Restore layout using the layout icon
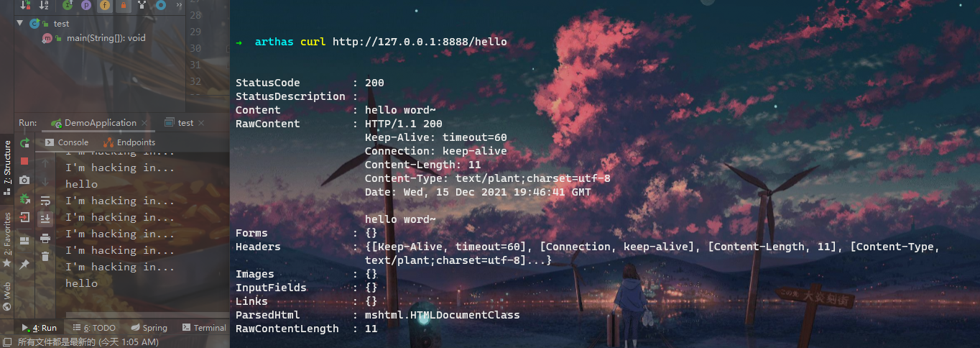Viewport: 980px width, 348px height. pos(24,240)
